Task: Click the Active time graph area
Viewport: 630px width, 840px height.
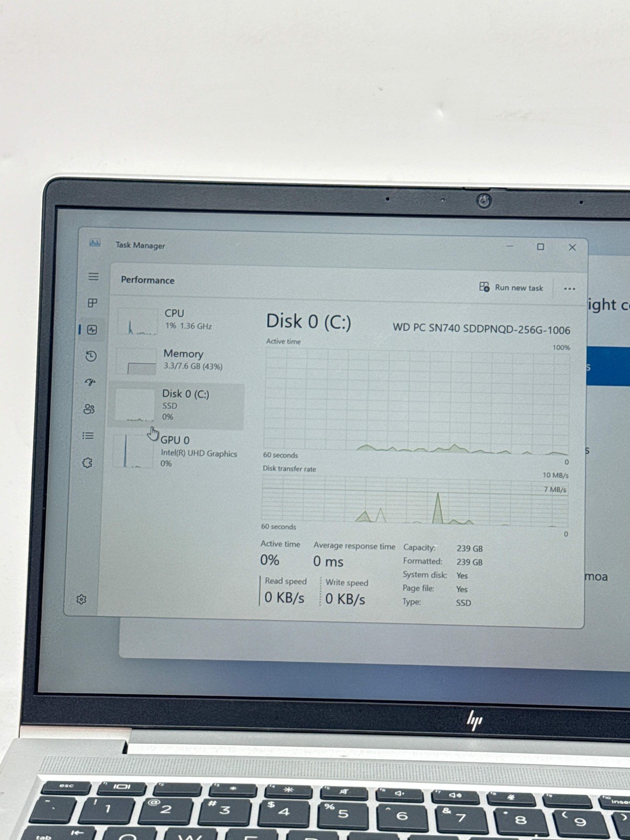Action: tap(417, 400)
